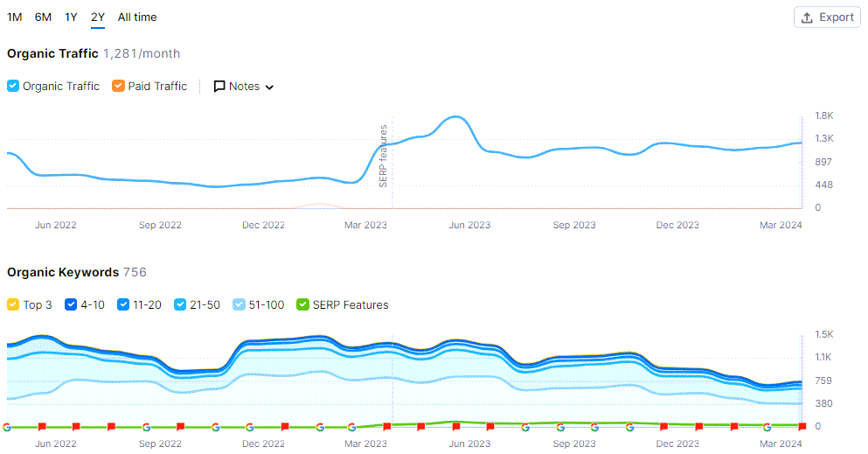
Task: Toggle the SERP Features checkbox
Action: click(302, 305)
